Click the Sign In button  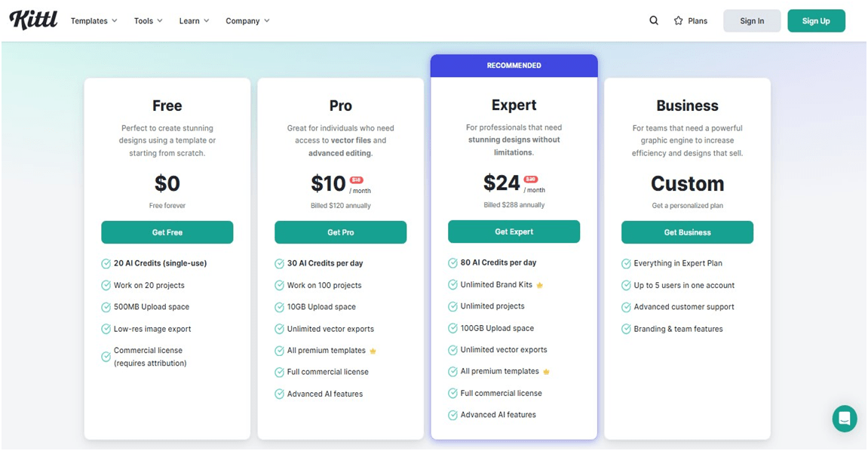[x=752, y=21]
